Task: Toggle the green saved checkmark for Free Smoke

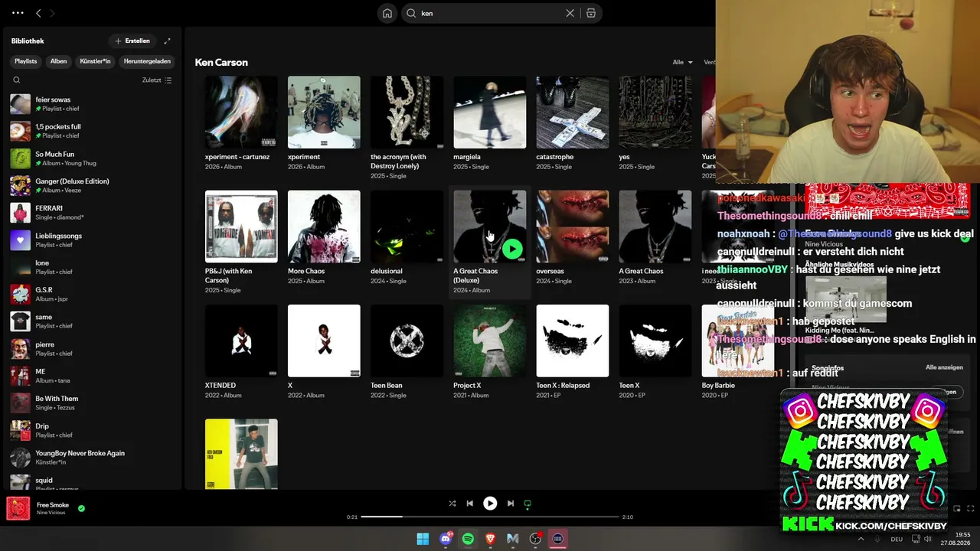Action: point(81,507)
